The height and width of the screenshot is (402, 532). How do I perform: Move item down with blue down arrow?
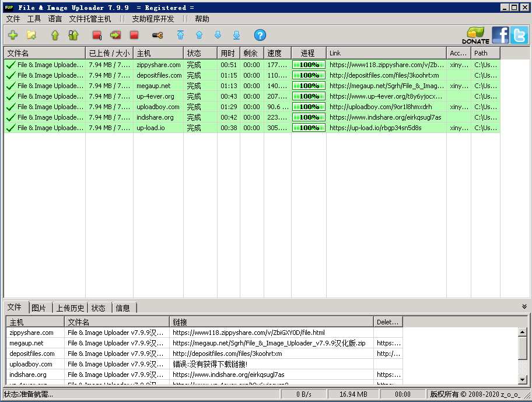pyautogui.click(x=218, y=35)
